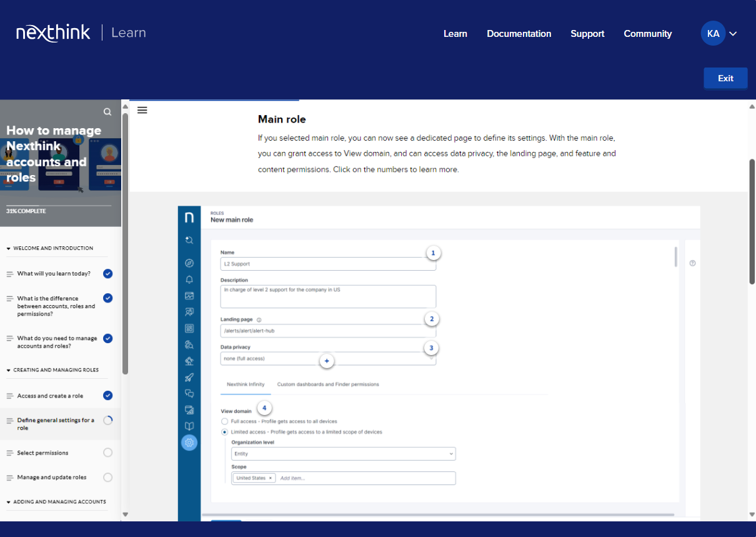Image resolution: width=756 pixels, height=537 pixels.
Task: Open the course search magnifier icon
Action: coord(107,112)
